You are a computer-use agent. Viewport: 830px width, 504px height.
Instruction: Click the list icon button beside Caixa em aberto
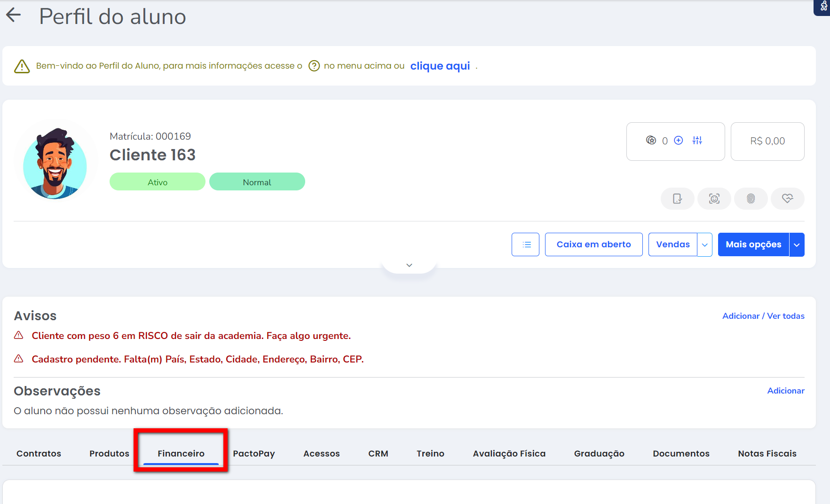(x=525, y=244)
